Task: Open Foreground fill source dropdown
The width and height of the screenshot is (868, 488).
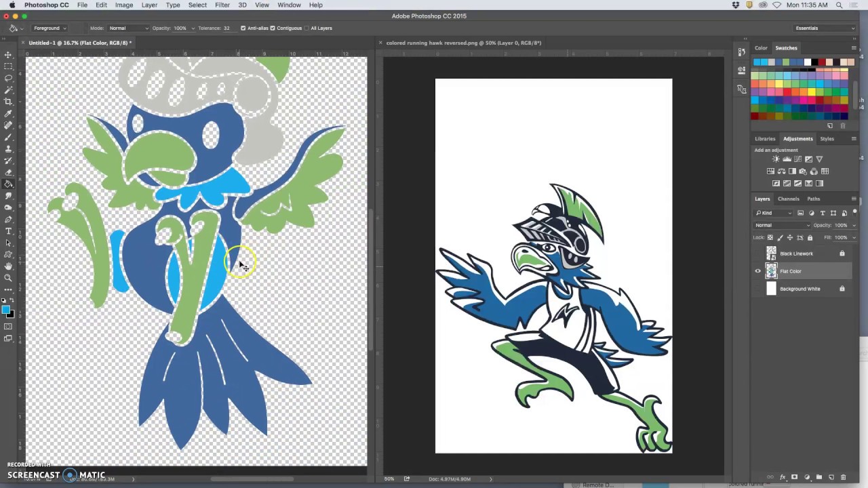Action: click(x=50, y=28)
